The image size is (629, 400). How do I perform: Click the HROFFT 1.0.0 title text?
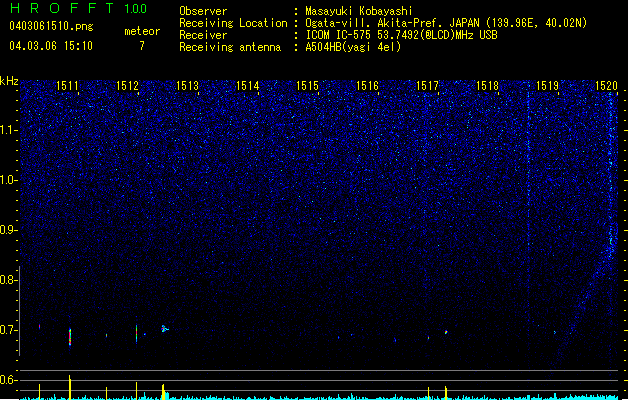click(79, 8)
